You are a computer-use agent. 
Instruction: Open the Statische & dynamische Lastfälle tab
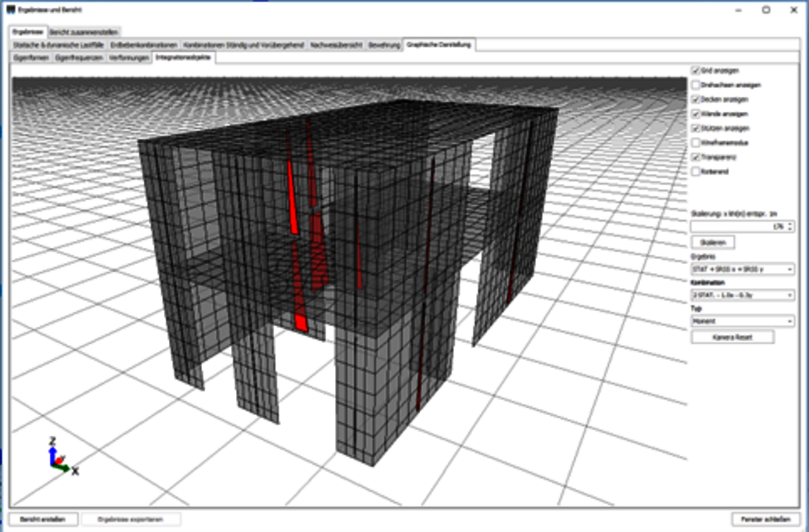coord(59,45)
